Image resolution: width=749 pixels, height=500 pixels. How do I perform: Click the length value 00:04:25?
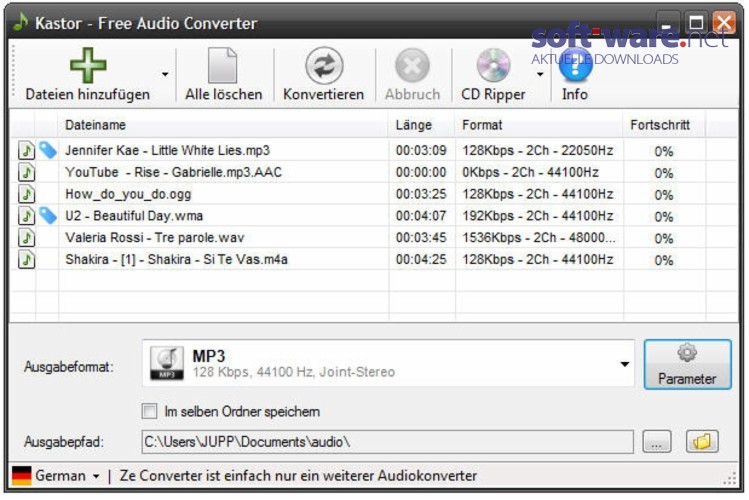(421, 260)
